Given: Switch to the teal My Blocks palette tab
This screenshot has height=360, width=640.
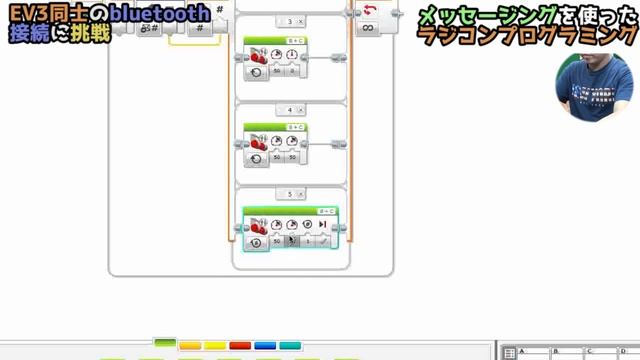Looking at the screenshot, I should click(x=290, y=346).
